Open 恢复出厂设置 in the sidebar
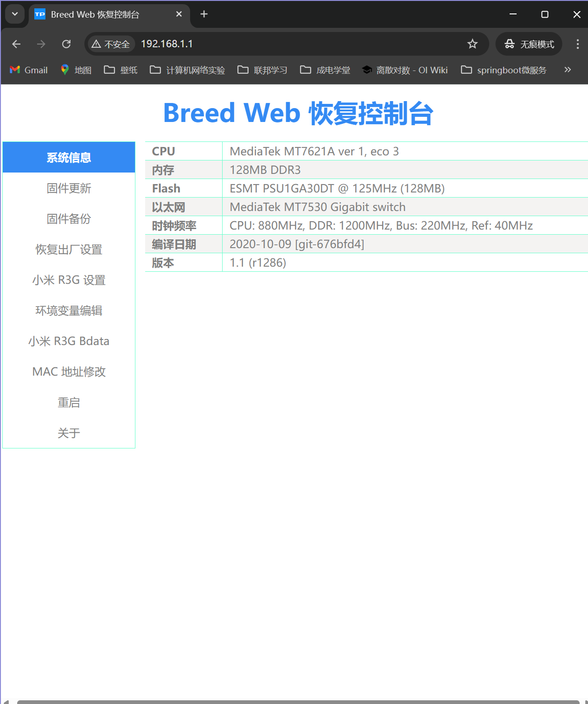Screen dimensions: 588x704 (x=69, y=249)
